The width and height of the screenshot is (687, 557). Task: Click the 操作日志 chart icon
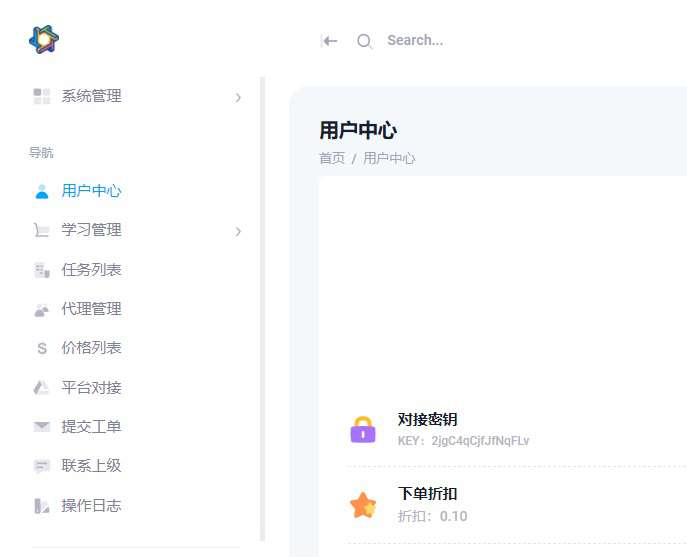tap(42, 506)
